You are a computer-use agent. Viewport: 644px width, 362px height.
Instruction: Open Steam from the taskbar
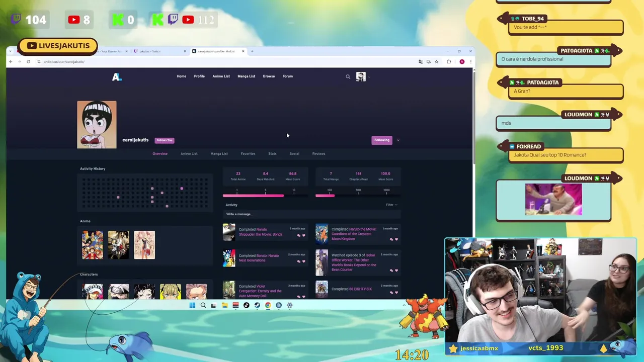point(257,305)
